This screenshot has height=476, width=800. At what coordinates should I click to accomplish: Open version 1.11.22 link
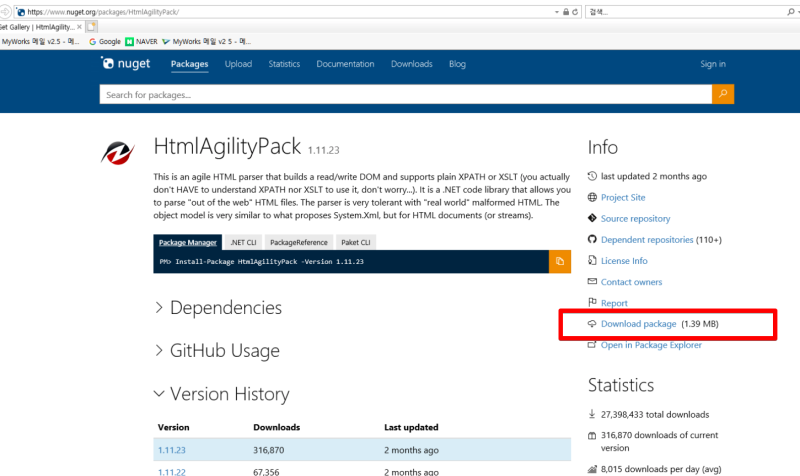(x=171, y=472)
